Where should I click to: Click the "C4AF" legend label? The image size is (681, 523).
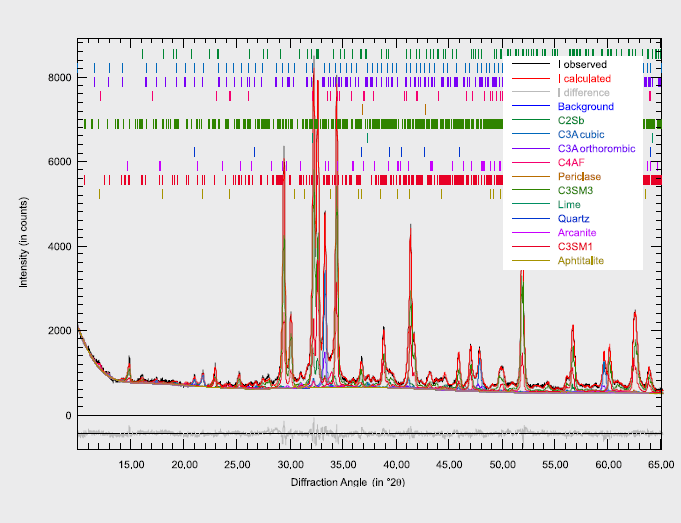coord(573,162)
